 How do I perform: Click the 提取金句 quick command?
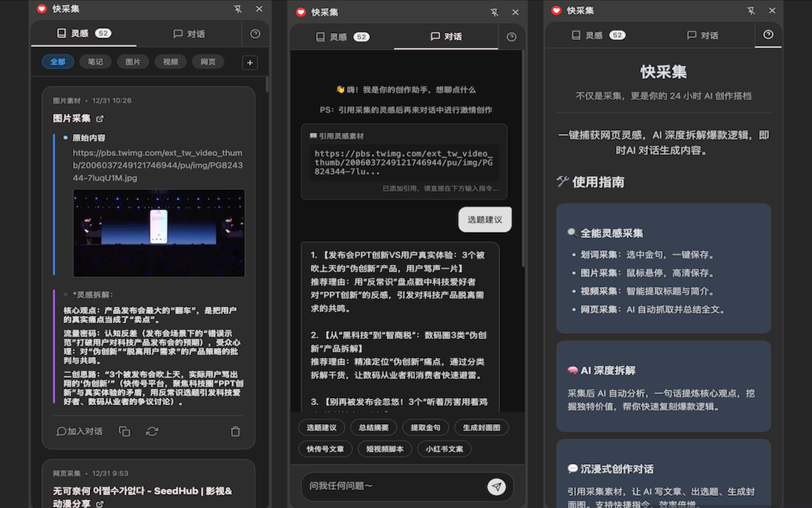coord(426,427)
